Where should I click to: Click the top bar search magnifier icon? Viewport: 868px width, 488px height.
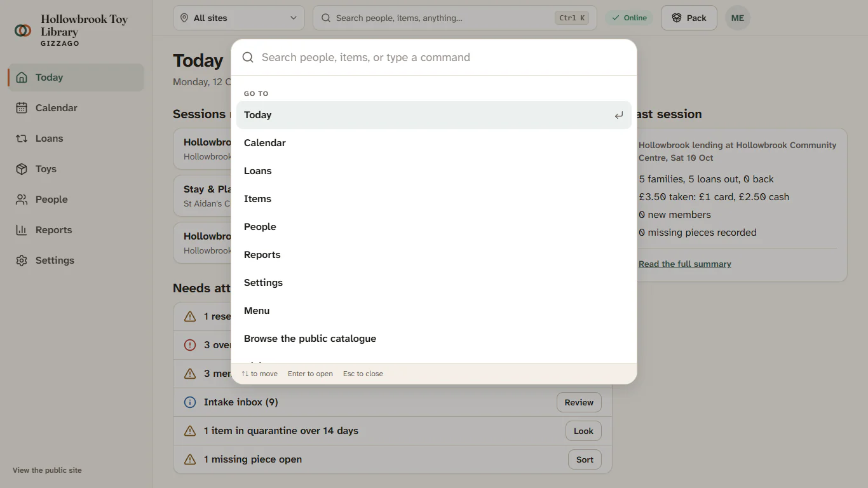tap(326, 18)
